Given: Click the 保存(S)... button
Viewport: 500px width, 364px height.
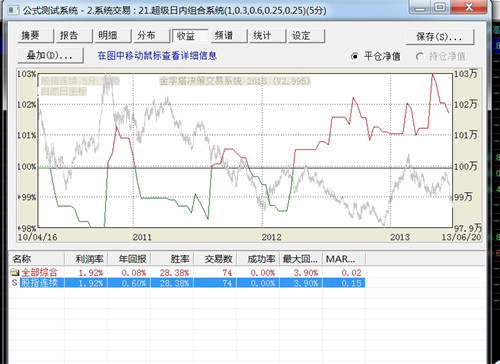Looking at the screenshot, I should click(x=439, y=36).
